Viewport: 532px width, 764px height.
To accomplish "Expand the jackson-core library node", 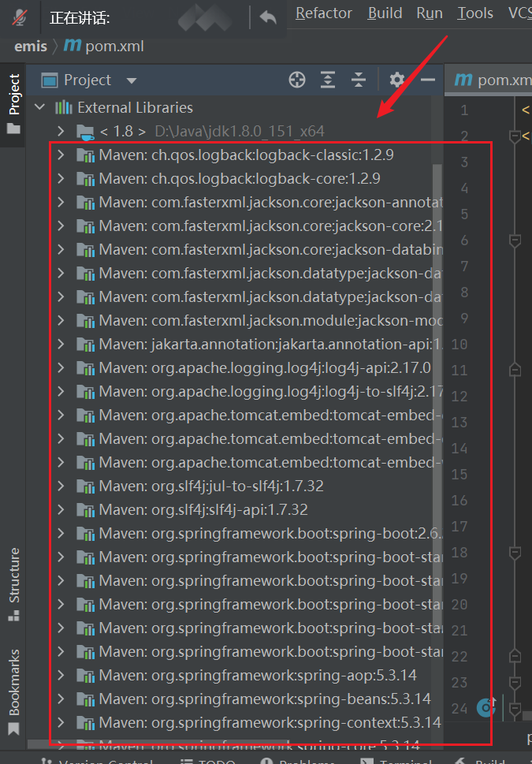I will (61, 225).
